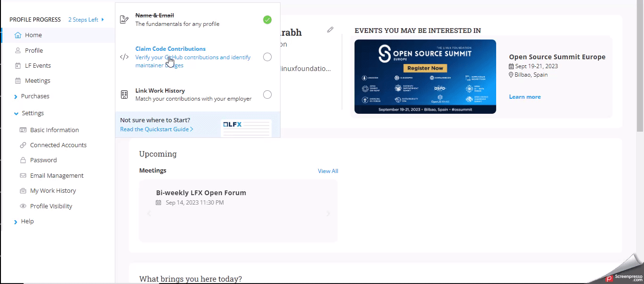The width and height of the screenshot is (644, 284).
Task: Click the Connected Accounts link icon
Action: [23, 145]
